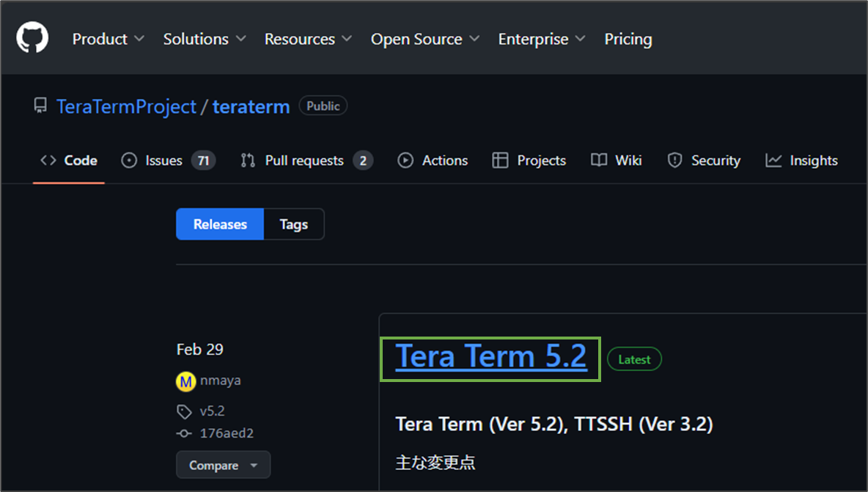Switch to the Issues tab
868x492 pixels.
[169, 161]
